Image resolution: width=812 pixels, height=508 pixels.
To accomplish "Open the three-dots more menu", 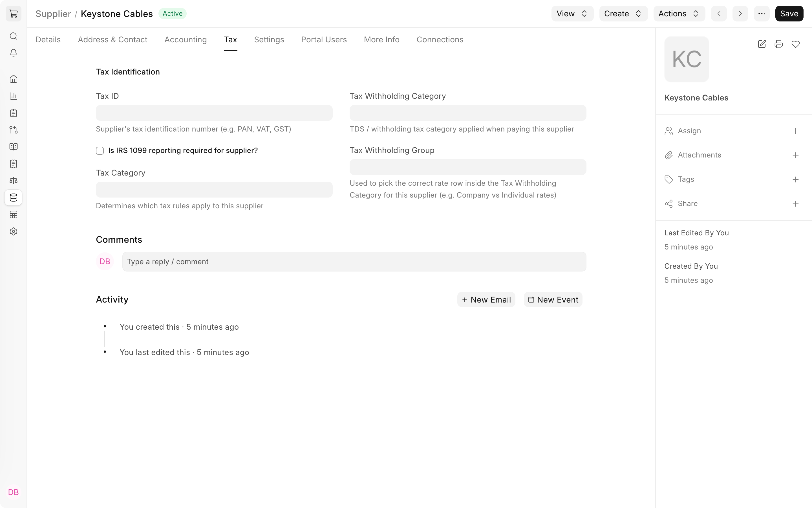I will [x=762, y=14].
